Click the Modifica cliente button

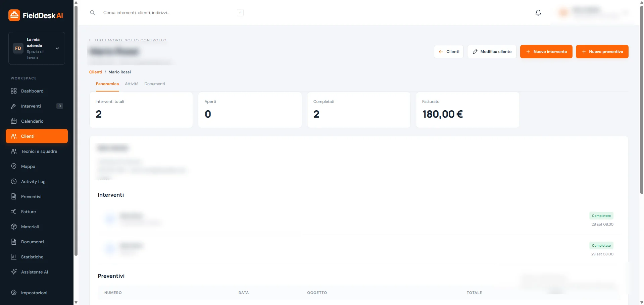(x=492, y=52)
